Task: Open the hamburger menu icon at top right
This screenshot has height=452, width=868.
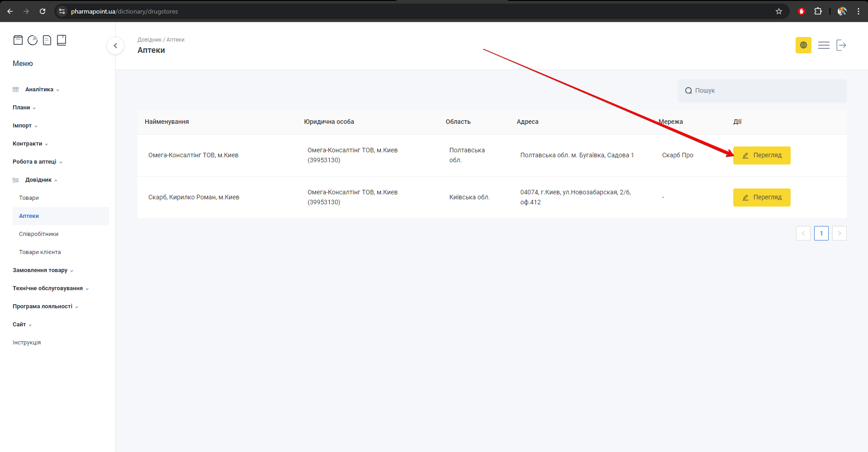Action: coord(824,45)
